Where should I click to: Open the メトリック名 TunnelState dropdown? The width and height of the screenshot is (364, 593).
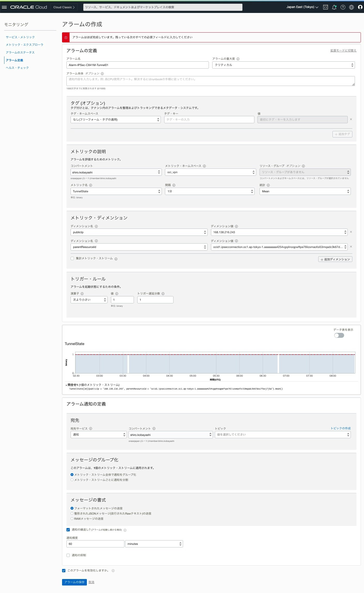[x=116, y=191]
